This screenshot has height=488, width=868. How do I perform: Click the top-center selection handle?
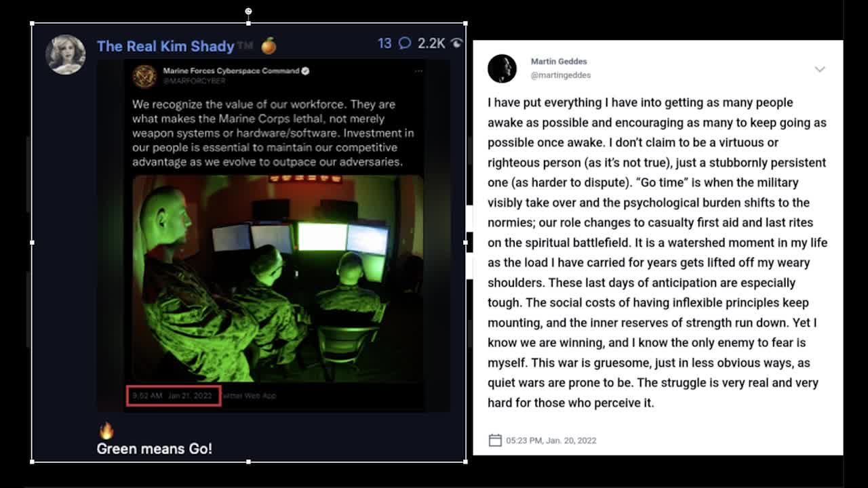248,23
